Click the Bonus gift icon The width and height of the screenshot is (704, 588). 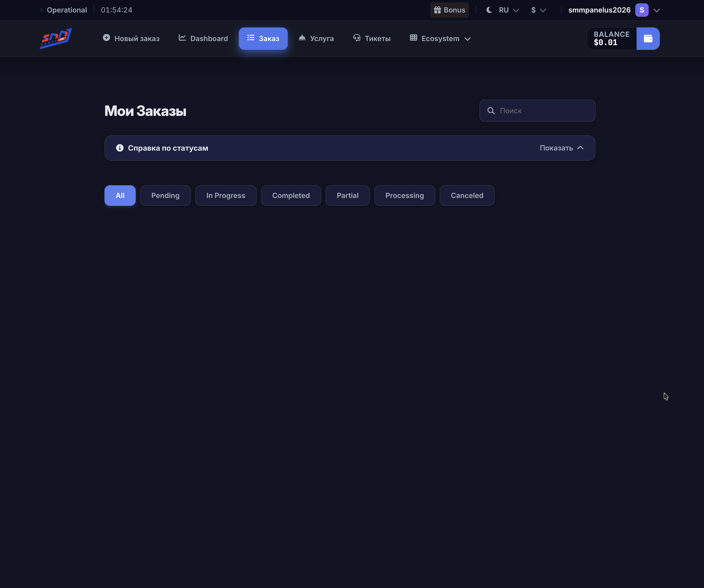[x=437, y=10]
